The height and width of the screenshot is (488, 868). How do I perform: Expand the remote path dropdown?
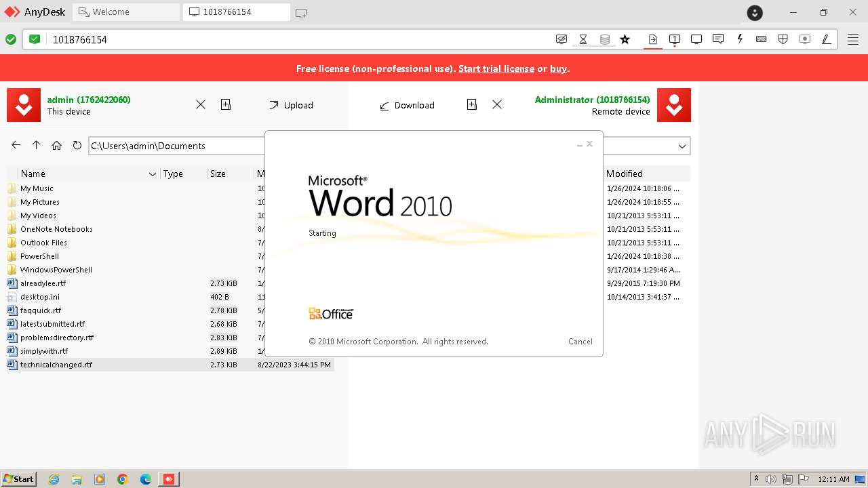click(682, 146)
